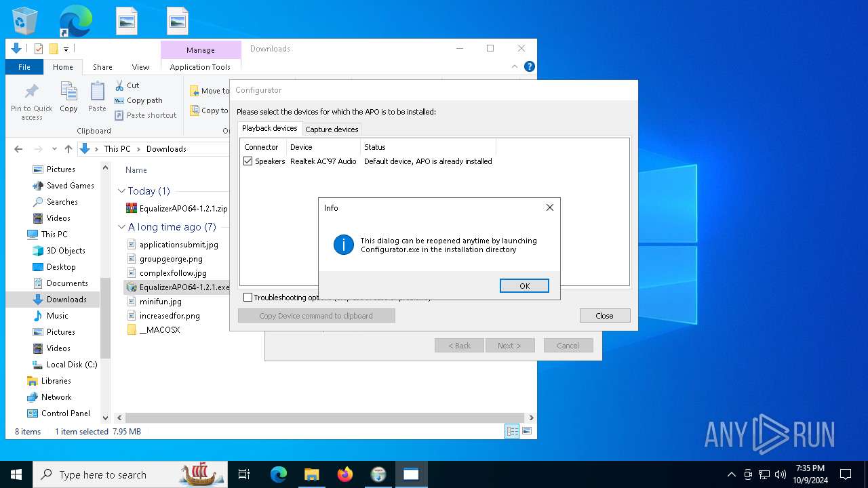Image resolution: width=868 pixels, height=488 pixels.
Task: Select applicationsubmit.jpg file
Action: (172, 245)
